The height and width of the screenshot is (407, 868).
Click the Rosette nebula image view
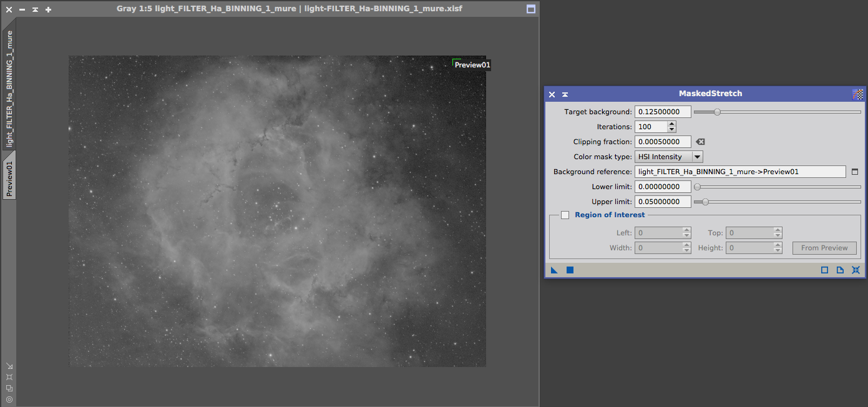pyautogui.click(x=277, y=211)
